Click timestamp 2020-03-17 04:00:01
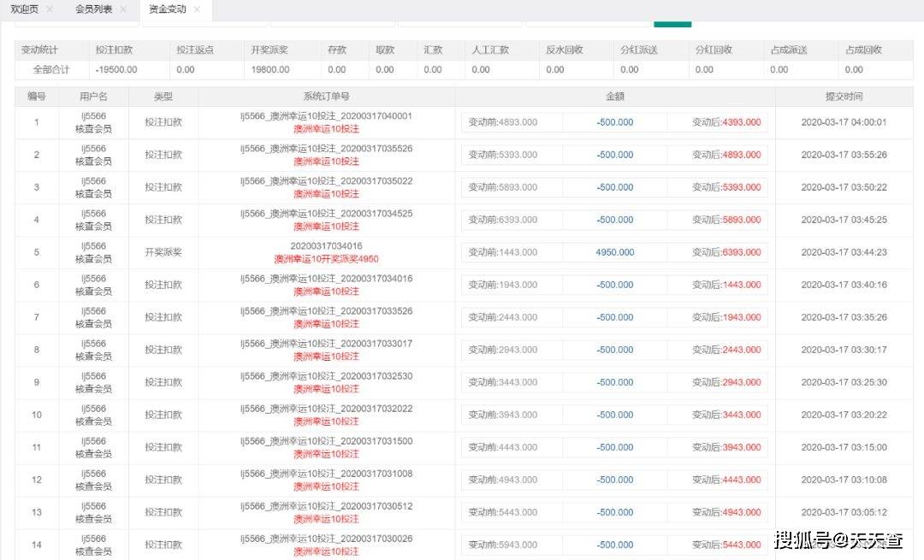Screen dimensions: 924x560 click(x=844, y=122)
